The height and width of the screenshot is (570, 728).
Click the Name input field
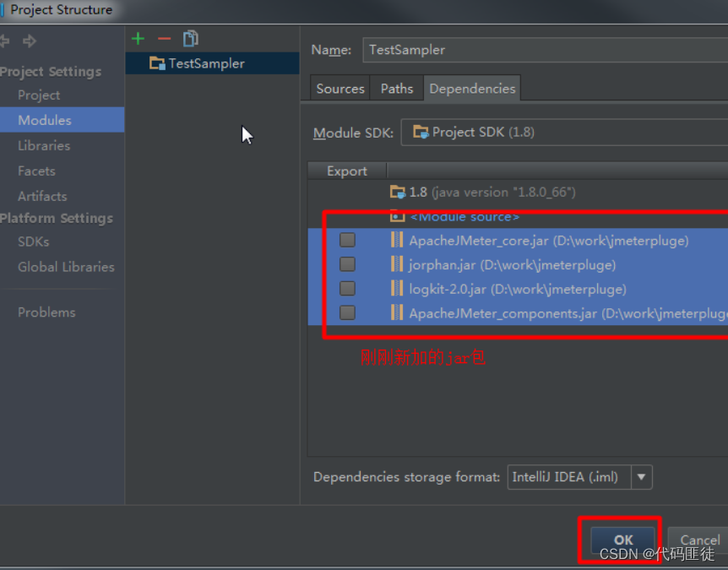(545, 50)
